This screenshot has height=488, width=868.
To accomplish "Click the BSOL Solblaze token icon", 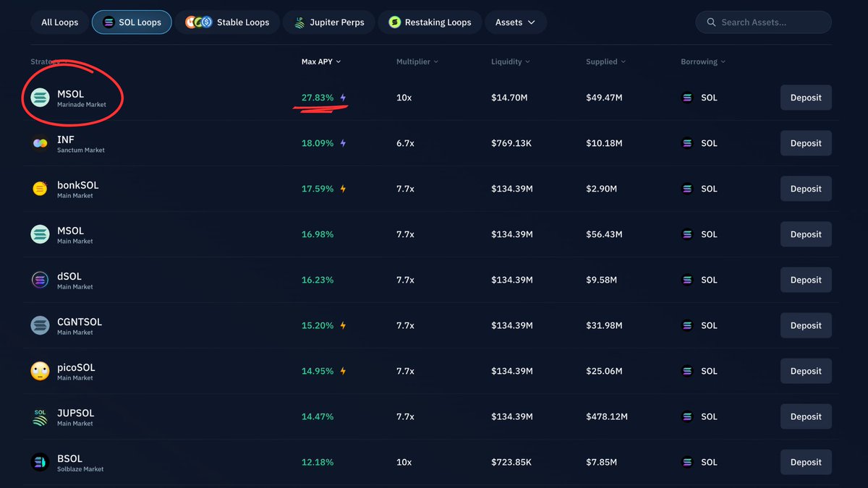I will [x=40, y=462].
